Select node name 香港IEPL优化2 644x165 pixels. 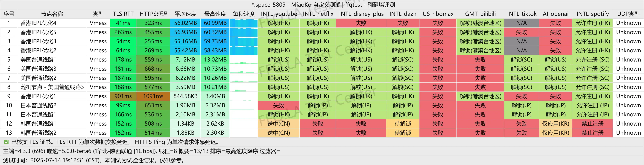(38, 50)
